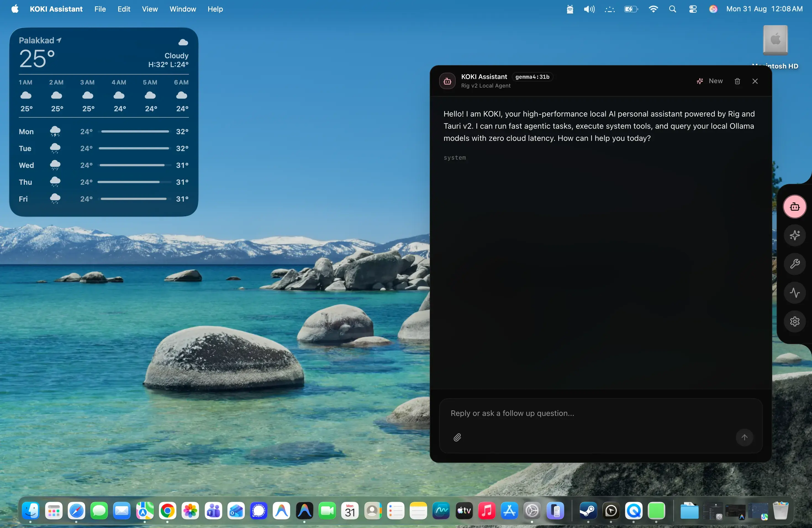This screenshot has width=812, height=528.
Task: Click the Mon forecast row in widget
Action: [x=104, y=132]
